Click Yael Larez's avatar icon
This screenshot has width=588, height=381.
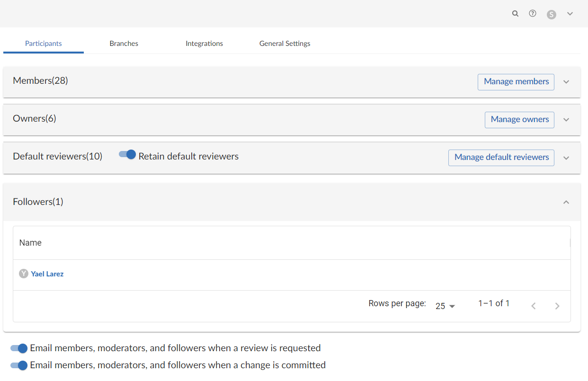pyautogui.click(x=24, y=274)
